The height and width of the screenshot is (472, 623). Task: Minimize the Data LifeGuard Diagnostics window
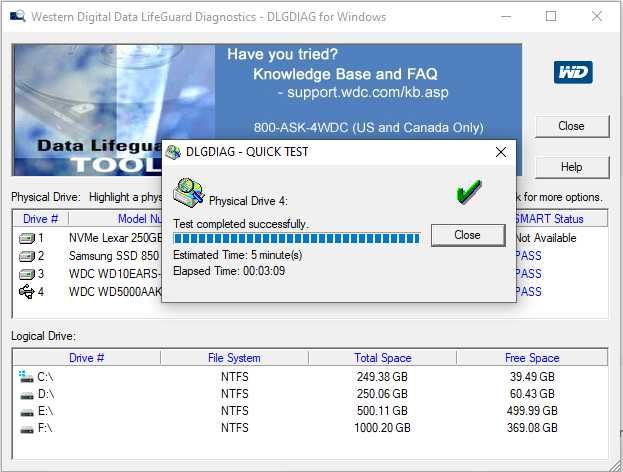(x=506, y=16)
